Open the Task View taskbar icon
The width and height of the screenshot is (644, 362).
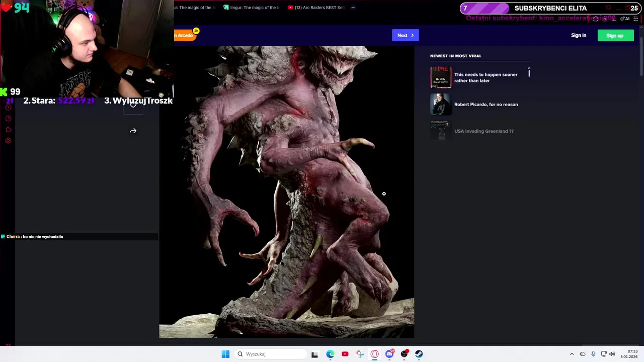314,354
